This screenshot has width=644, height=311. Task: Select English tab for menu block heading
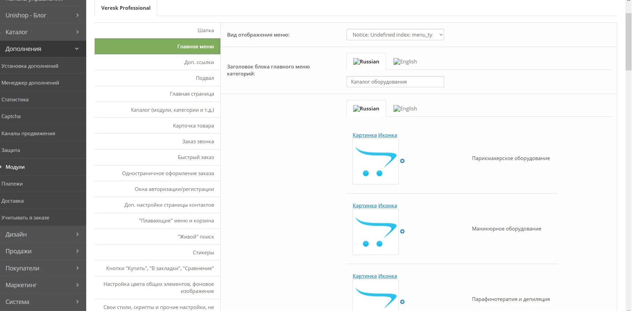tap(405, 61)
